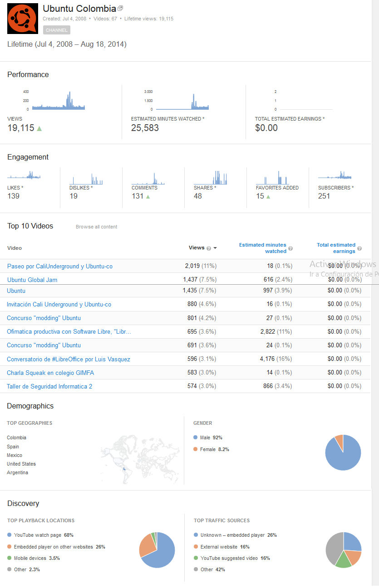
Task: Click the 25,583 estimated minutes value
Action: [x=145, y=128]
